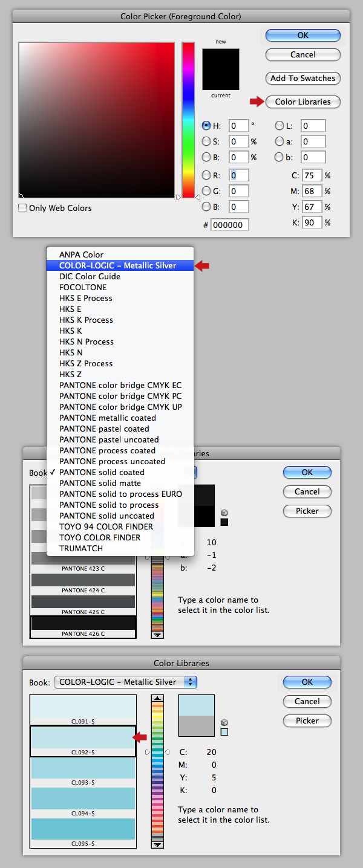Select the B brightness radio button
The height and width of the screenshot is (868, 363).
[x=206, y=157]
